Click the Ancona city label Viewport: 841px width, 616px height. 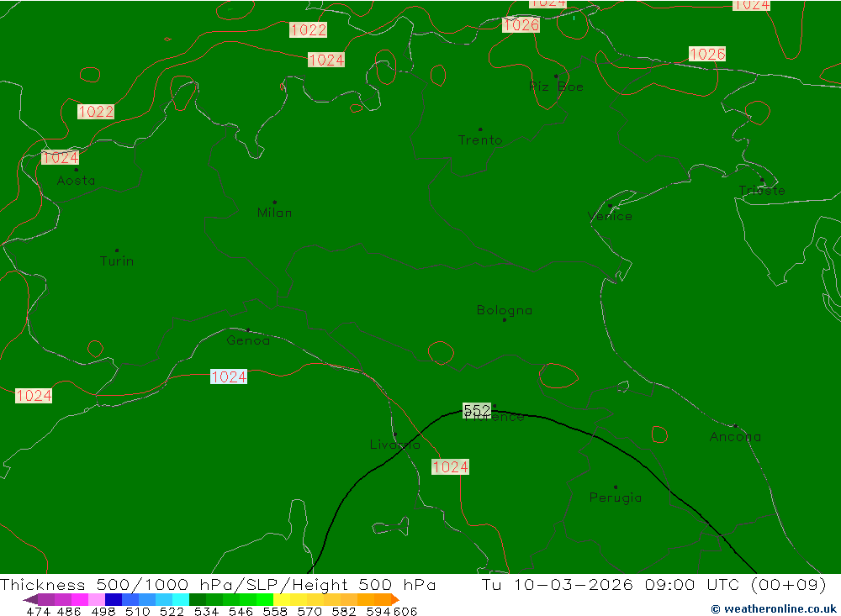coord(735,437)
